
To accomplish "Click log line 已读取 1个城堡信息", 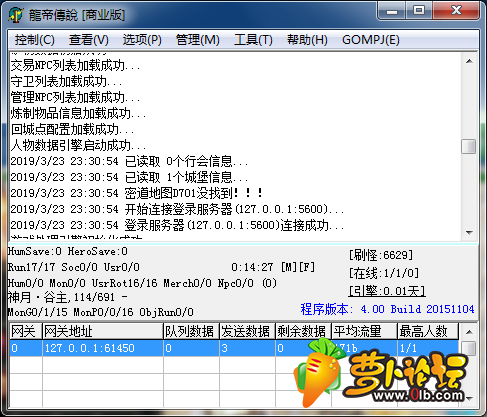I will (129, 177).
